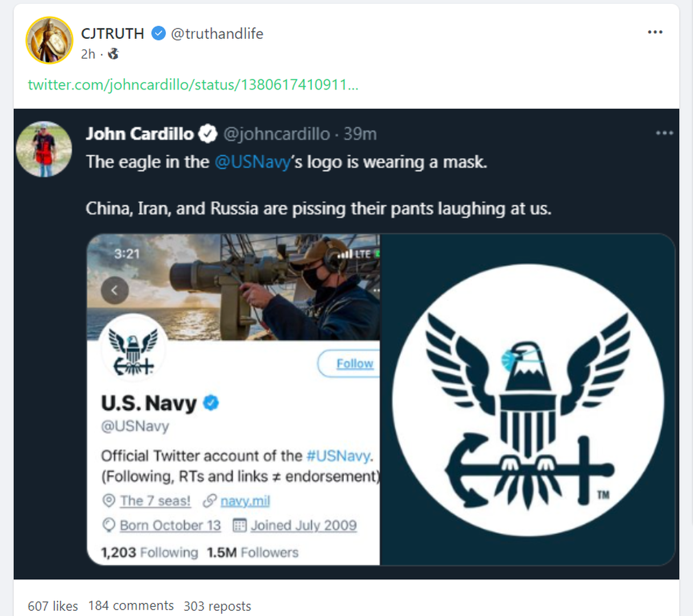693x616 pixels.
Task: Click the CJTRUTH profile avatar
Action: [x=50, y=40]
